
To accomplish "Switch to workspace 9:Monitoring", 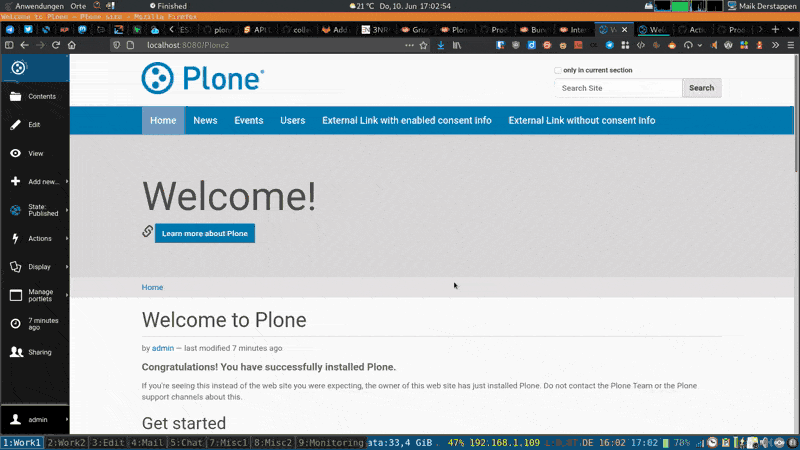I will (330, 443).
